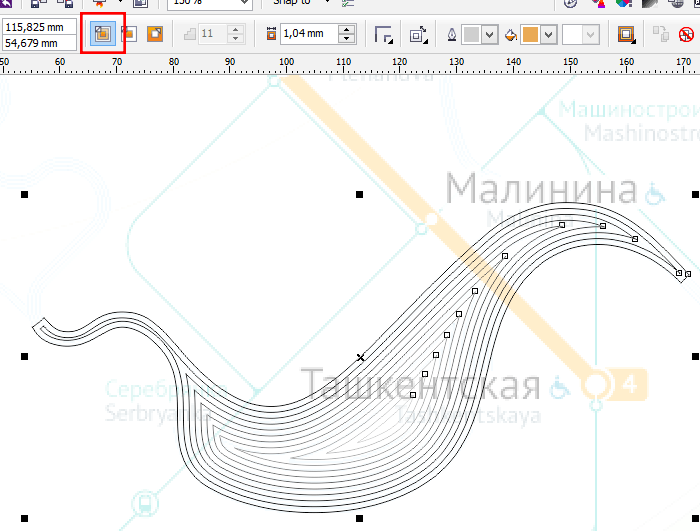Click the X position field 115,825 mm

(x=40, y=27)
